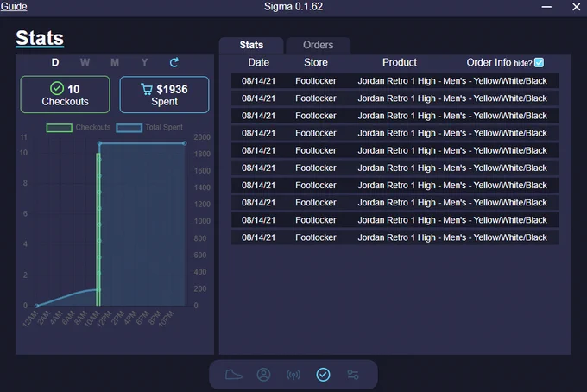Refresh the stats with the reload icon
The height and width of the screenshot is (392, 587).
(x=174, y=62)
